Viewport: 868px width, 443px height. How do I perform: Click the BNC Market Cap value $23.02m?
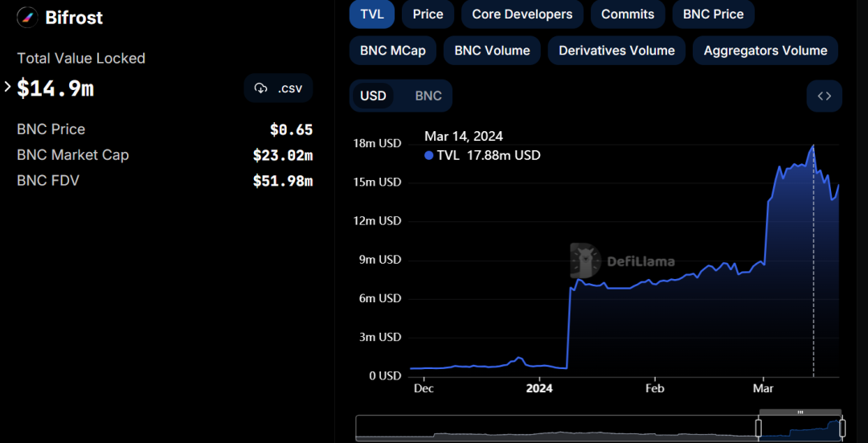(x=283, y=155)
